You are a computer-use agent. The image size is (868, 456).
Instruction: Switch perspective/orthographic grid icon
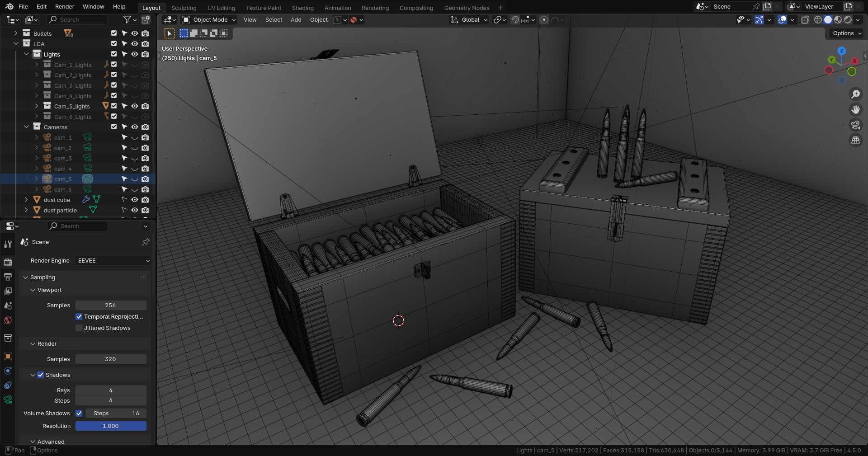pyautogui.click(x=856, y=140)
